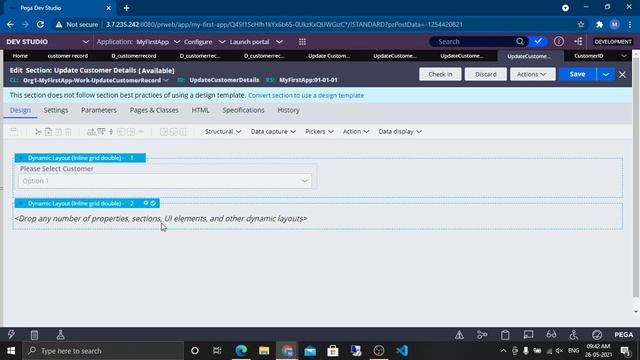
Task: Expand the Action controls dropdown
Action: tap(356, 131)
